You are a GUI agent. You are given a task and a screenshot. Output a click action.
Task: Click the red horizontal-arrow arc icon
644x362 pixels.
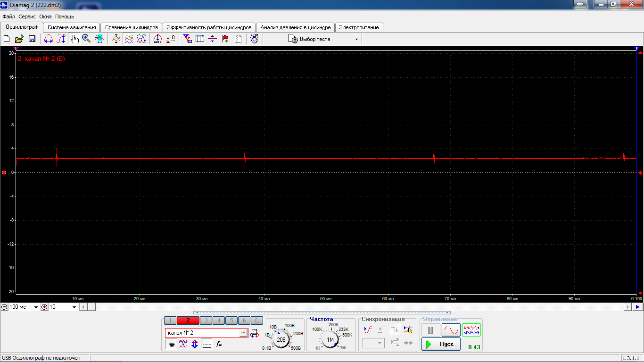click(x=49, y=39)
